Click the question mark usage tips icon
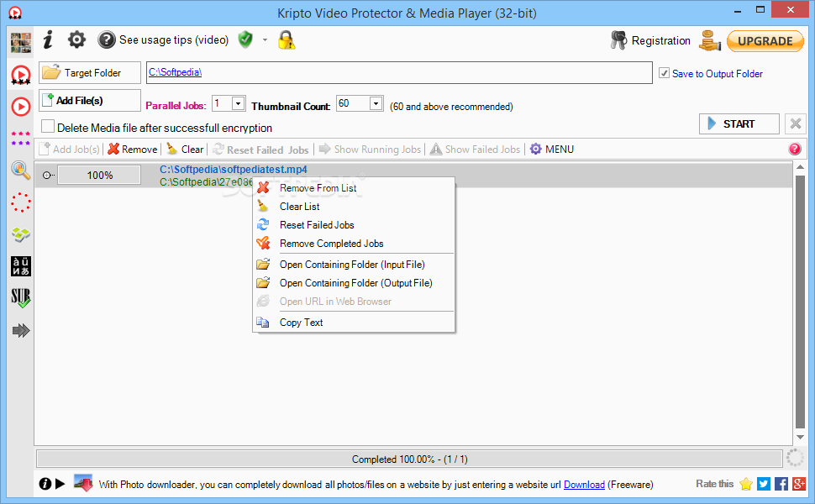 pos(107,40)
